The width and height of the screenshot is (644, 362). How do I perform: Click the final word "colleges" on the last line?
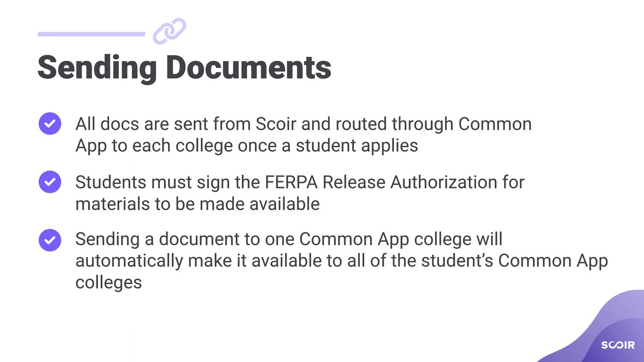point(109,283)
